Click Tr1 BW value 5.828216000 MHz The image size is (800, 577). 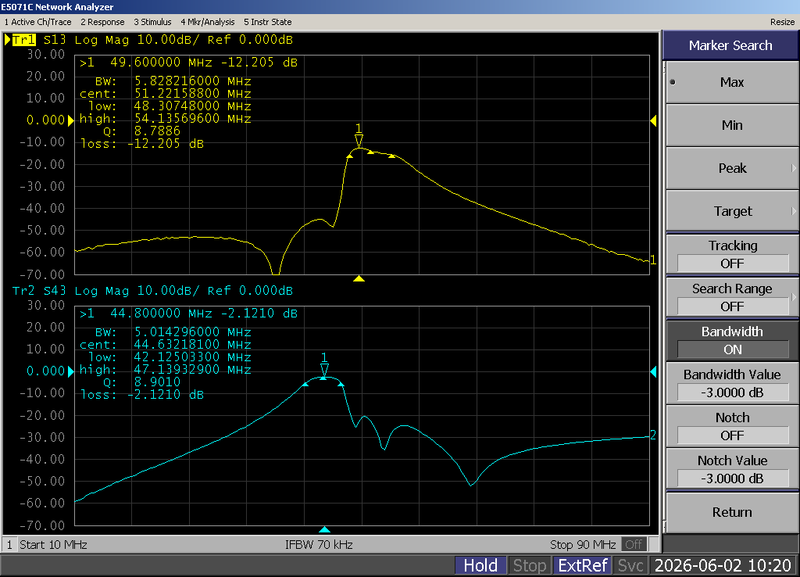click(x=192, y=81)
